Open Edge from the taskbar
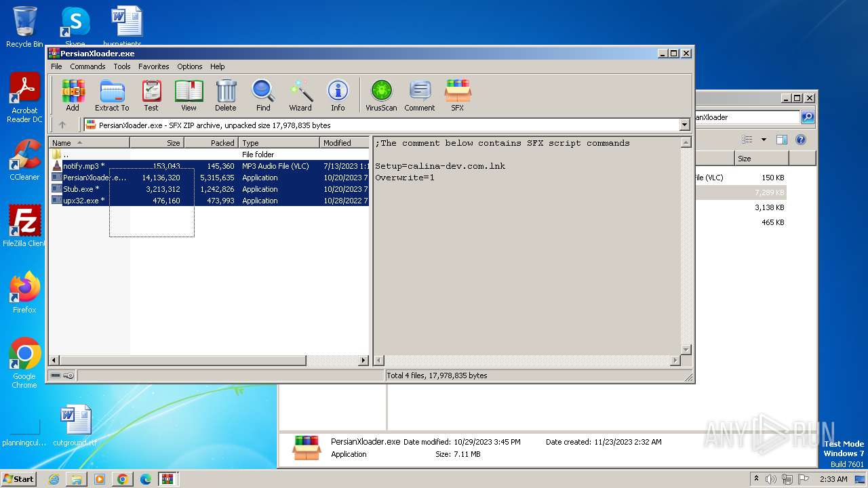This screenshot has height=488, width=868. (146, 479)
